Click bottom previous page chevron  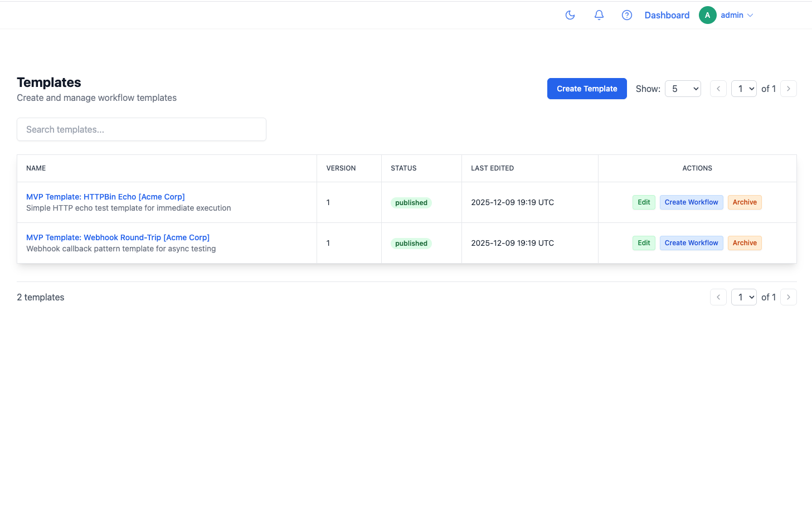(x=718, y=297)
